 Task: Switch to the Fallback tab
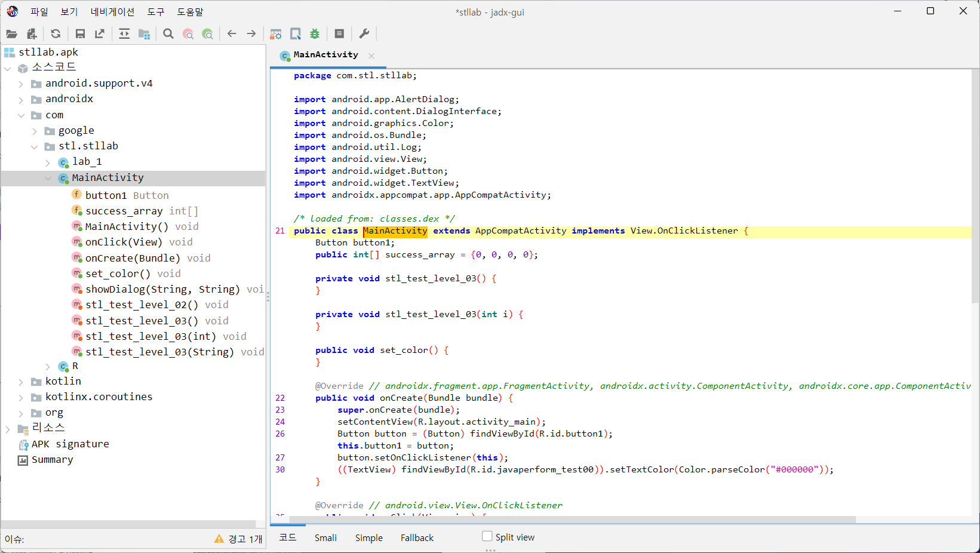(417, 537)
